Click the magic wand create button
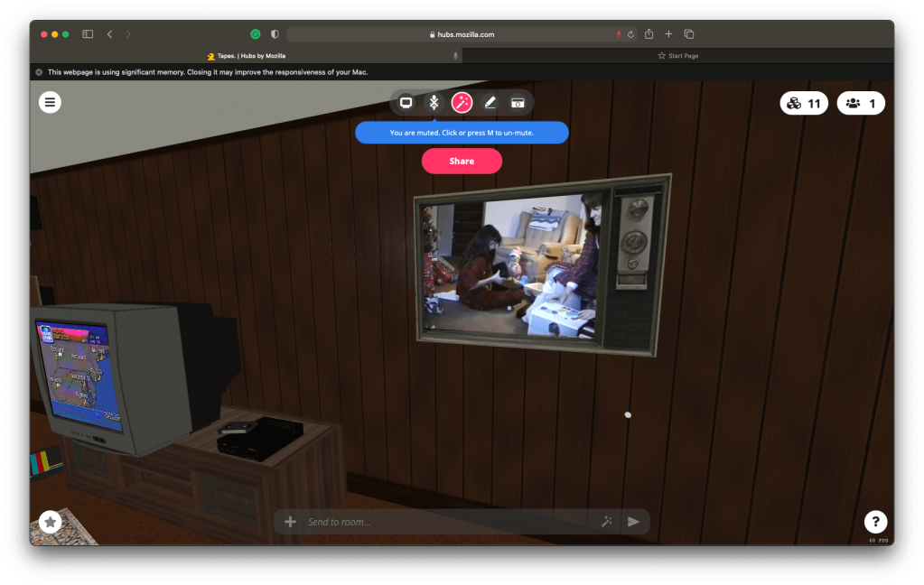 coord(462,103)
